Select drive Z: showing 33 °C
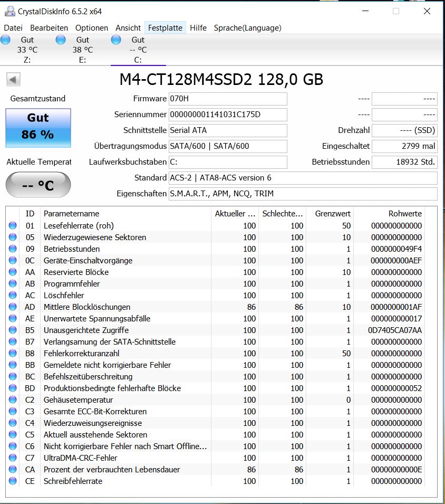This screenshot has width=445, height=504. click(27, 50)
